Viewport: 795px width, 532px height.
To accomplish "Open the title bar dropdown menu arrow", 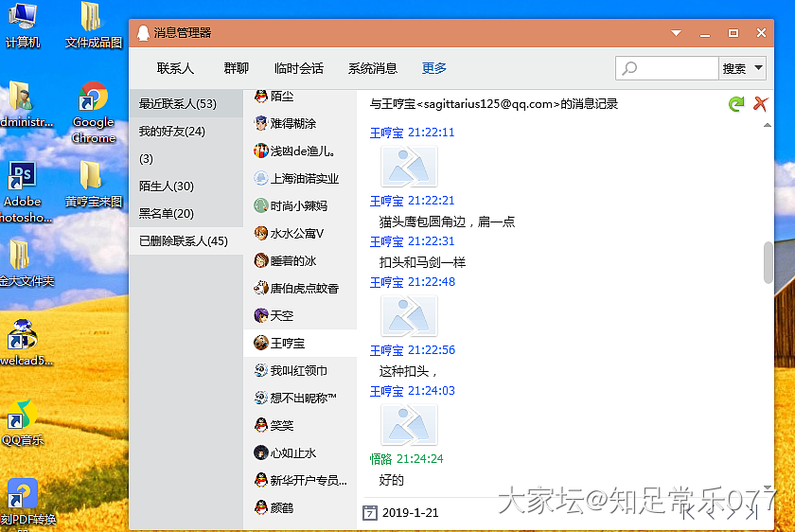I will pyautogui.click(x=676, y=33).
